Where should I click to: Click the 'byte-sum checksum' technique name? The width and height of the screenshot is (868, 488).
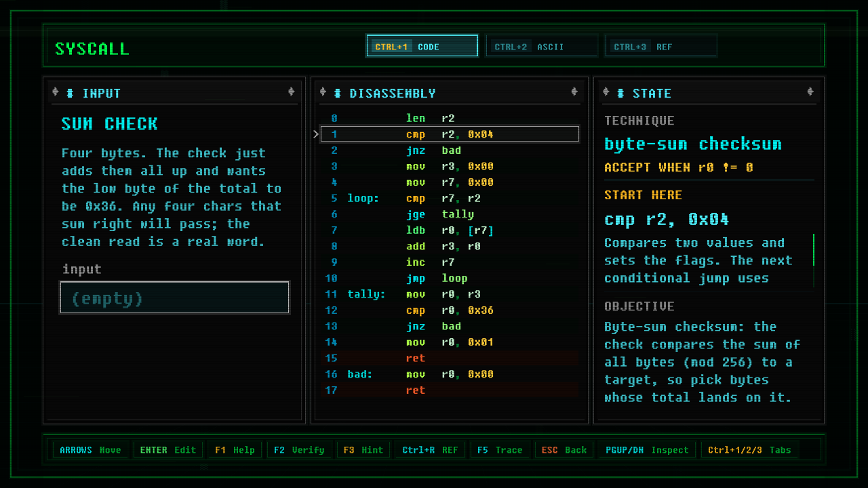pos(693,144)
